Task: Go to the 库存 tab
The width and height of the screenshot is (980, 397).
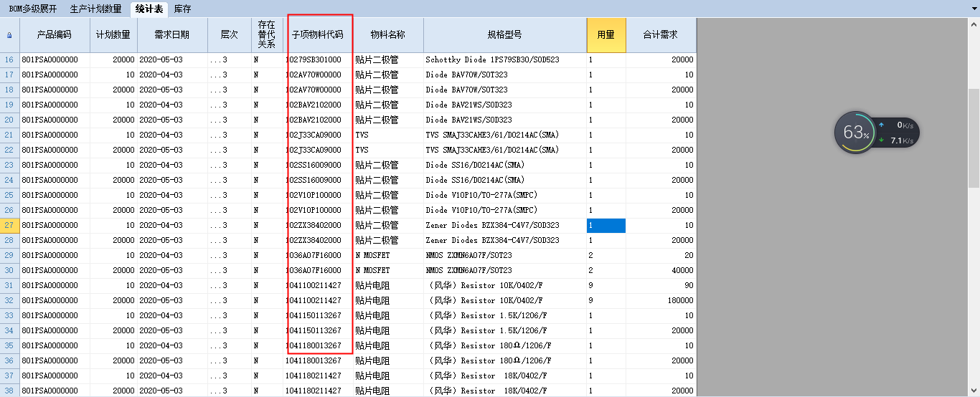Action: pos(183,9)
